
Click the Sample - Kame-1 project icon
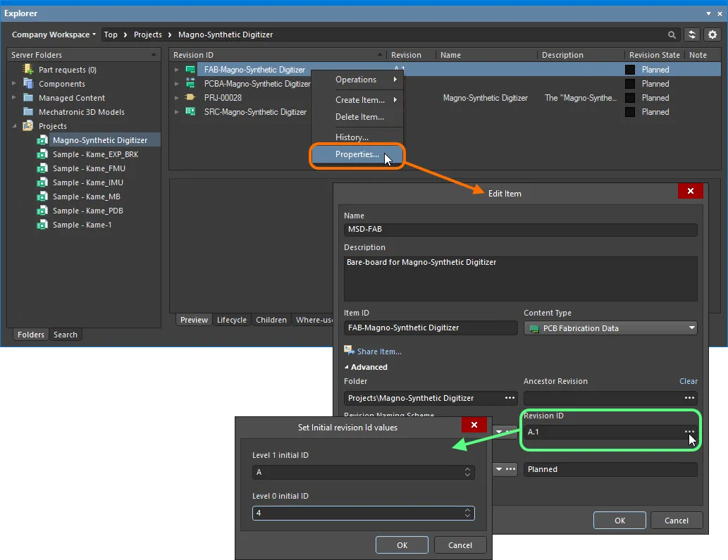click(42, 225)
